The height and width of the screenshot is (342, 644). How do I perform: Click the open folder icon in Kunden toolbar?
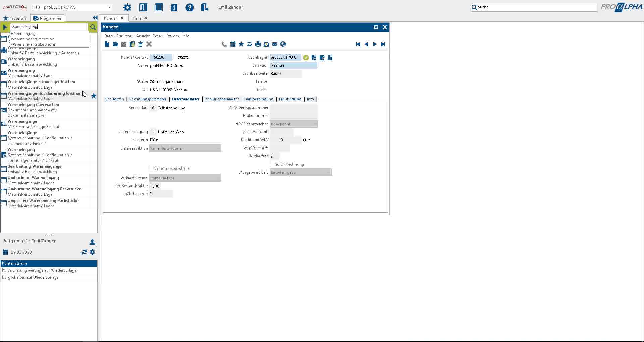coord(115,44)
